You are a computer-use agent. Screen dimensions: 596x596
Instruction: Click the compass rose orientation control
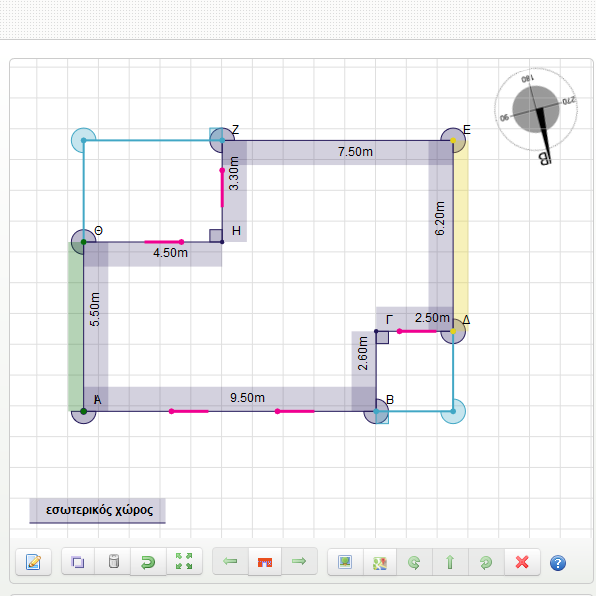(536, 109)
